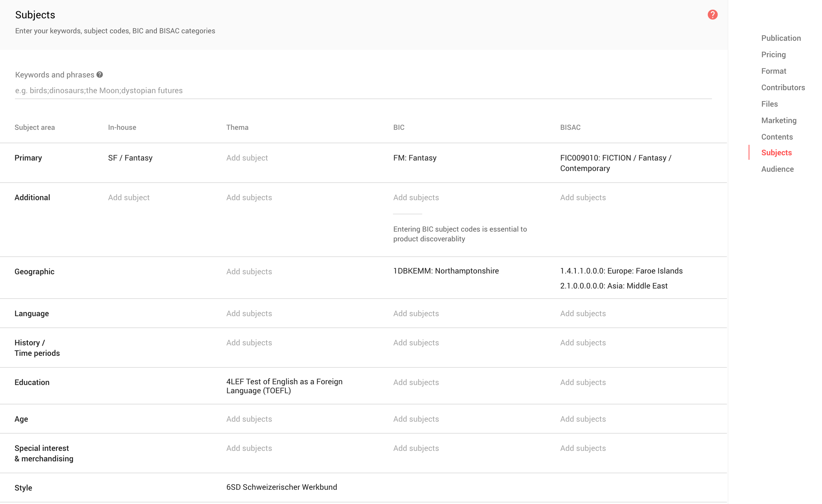Open the Publication section in sidebar
The image size is (822, 504).
tap(781, 38)
